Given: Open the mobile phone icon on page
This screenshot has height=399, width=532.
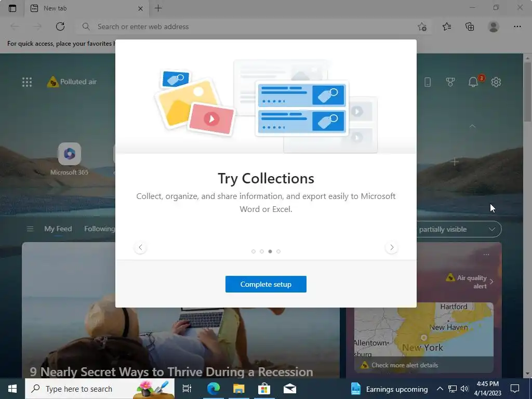Looking at the screenshot, I should point(428,82).
